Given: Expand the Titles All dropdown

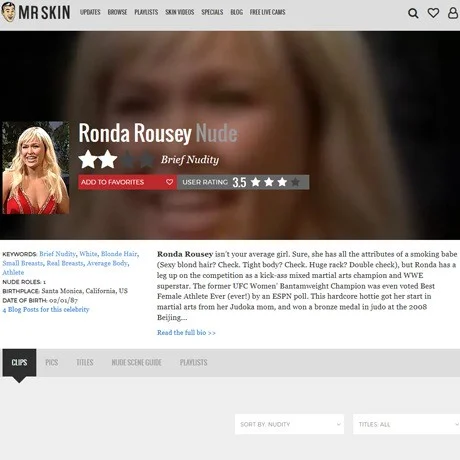Looking at the screenshot, I should [406, 424].
